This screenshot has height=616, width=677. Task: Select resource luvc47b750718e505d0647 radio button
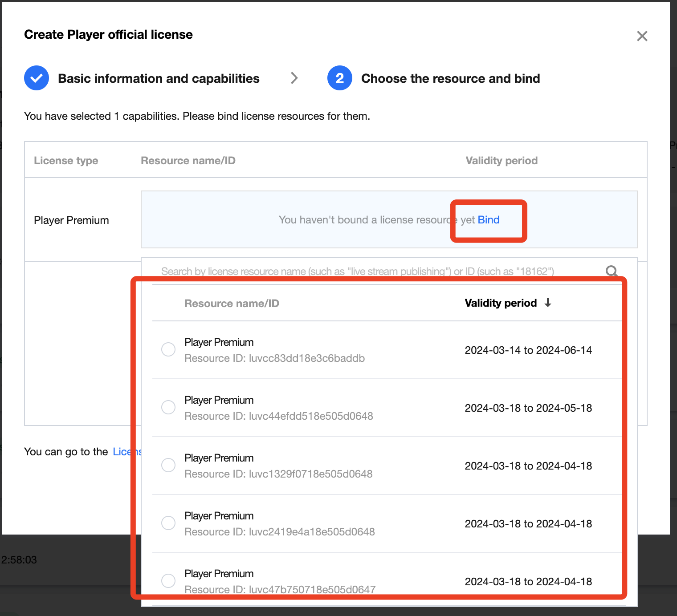tap(168, 580)
